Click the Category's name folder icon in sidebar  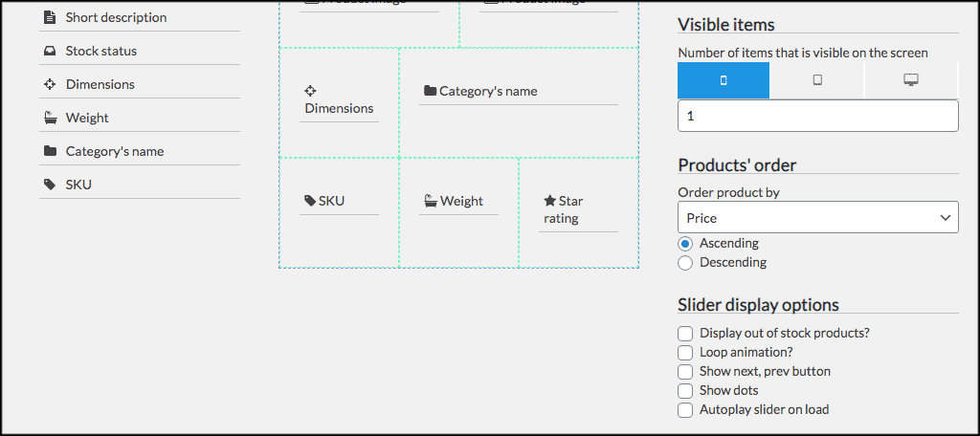[50, 151]
